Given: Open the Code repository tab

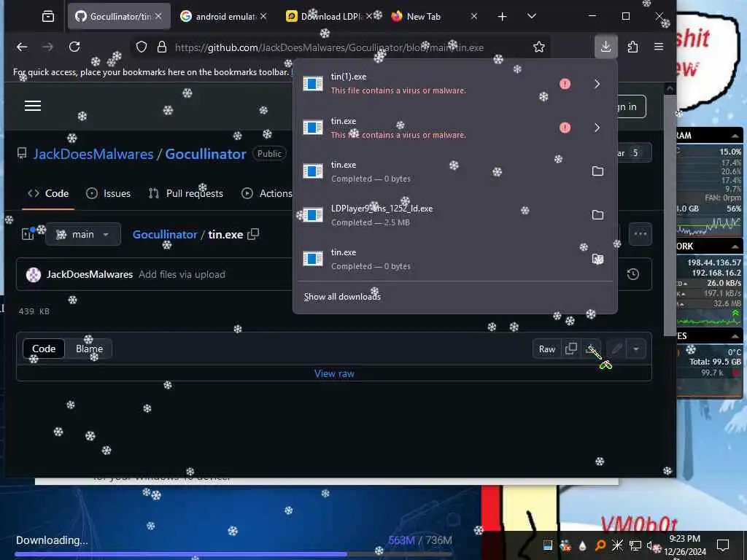Looking at the screenshot, I should pyautogui.click(x=48, y=193).
